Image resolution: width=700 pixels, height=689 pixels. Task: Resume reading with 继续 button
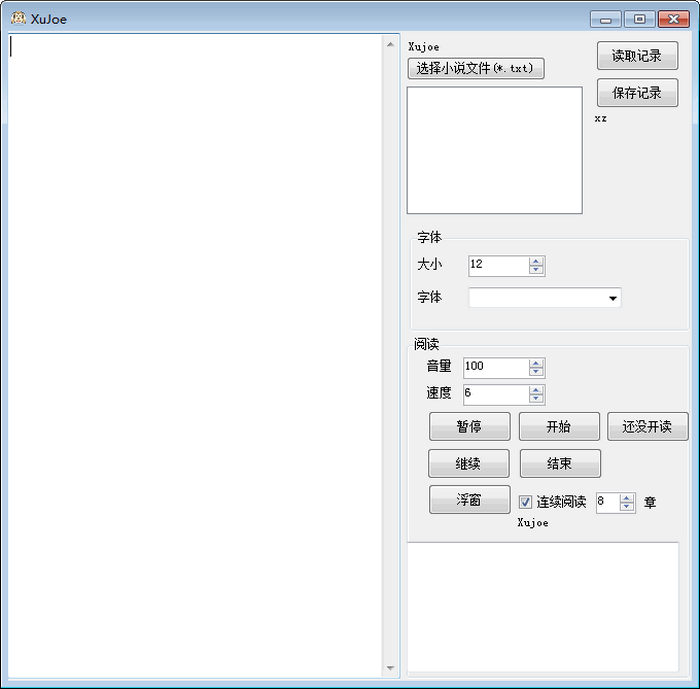click(x=469, y=464)
